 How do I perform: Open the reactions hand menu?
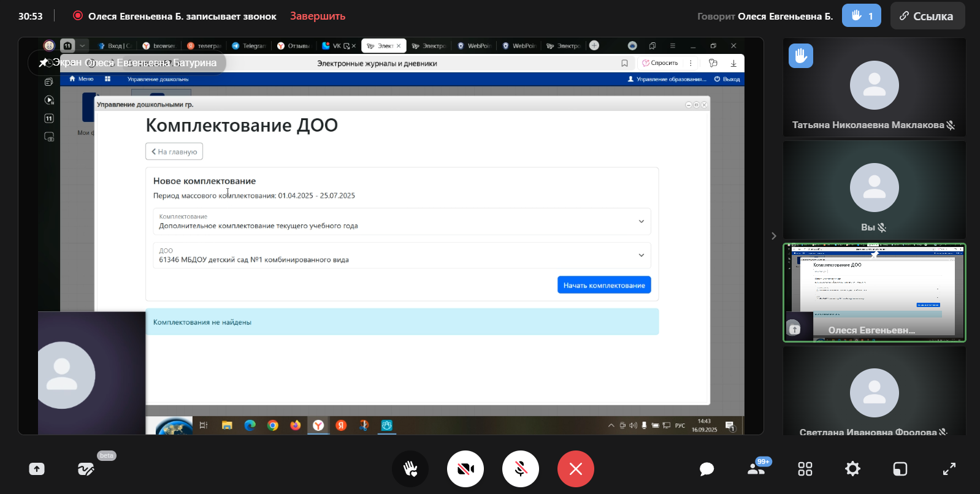[410, 469]
